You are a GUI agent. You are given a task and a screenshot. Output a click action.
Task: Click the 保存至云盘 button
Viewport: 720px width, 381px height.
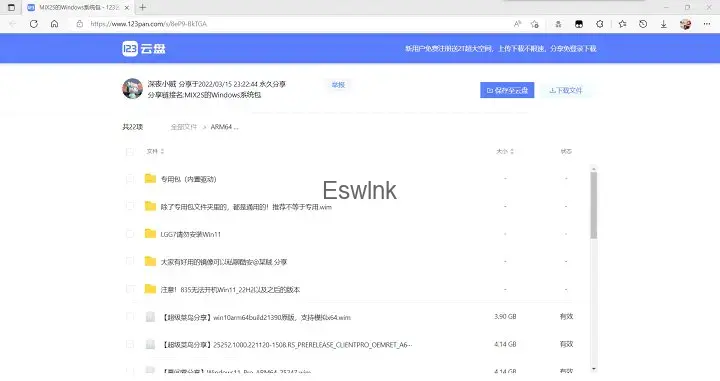(x=507, y=90)
